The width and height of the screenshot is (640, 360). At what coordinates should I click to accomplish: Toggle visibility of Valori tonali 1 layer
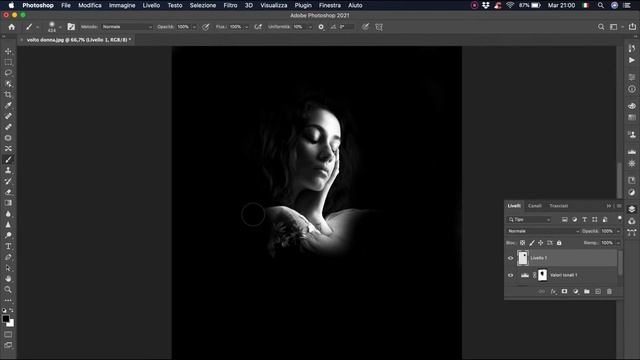pyautogui.click(x=510, y=276)
